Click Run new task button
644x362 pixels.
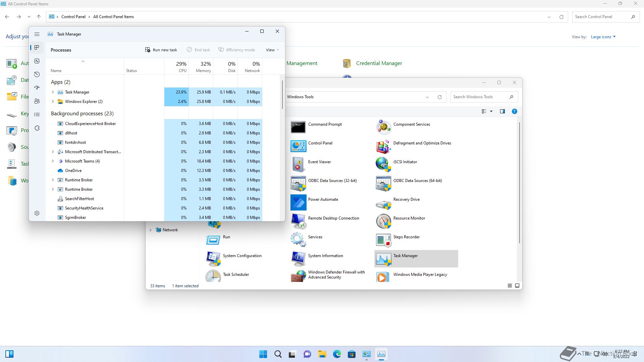click(x=161, y=50)
